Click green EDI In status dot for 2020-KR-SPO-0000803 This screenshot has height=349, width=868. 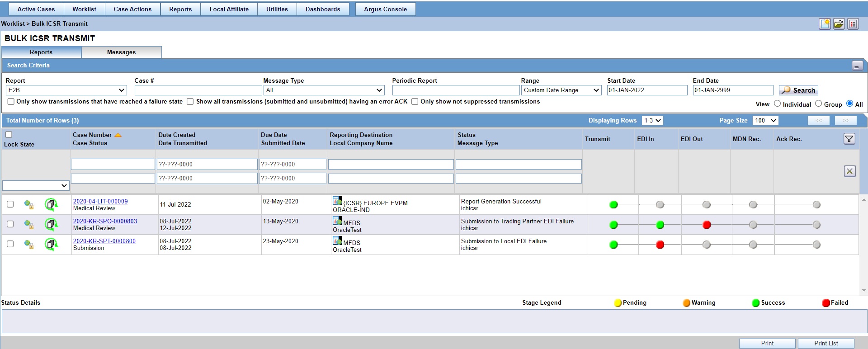coord(660,225)
